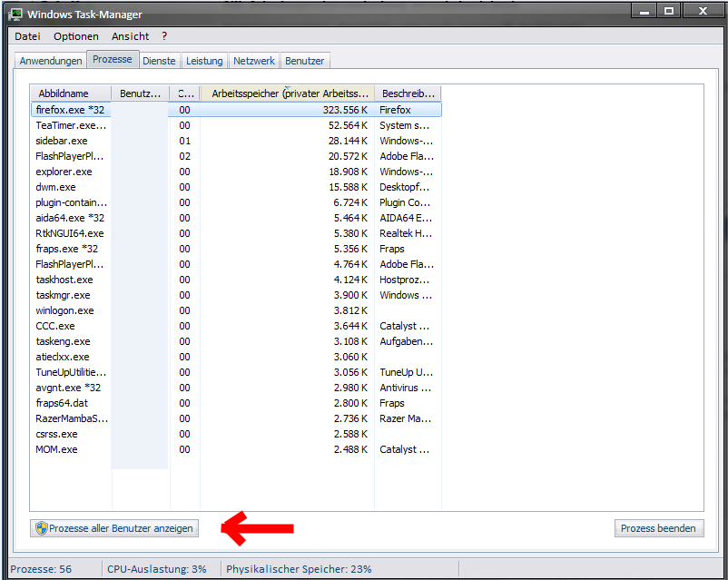728x580 pixels.
Task: Open the Datei menu
Action: pos(27,36)
